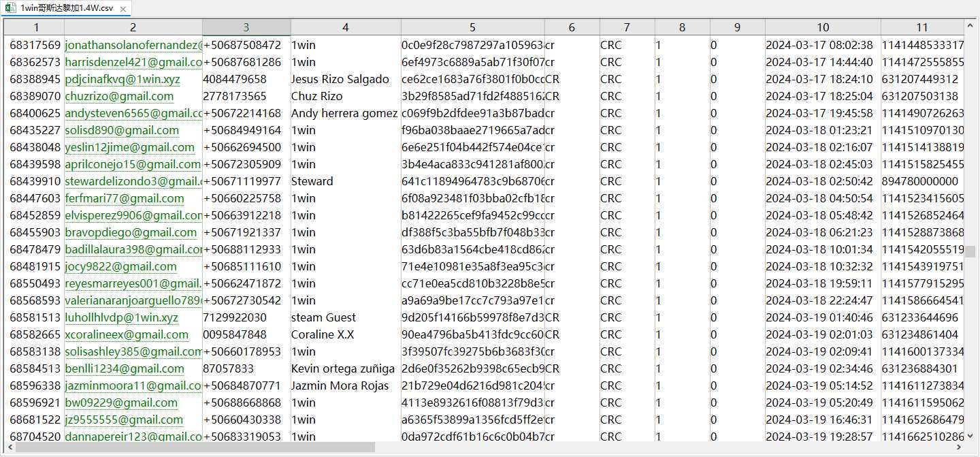Viewport: 980px width, 457px height.
Task: Select the cell containing 894780000000
Action: [x=922, y=181]
